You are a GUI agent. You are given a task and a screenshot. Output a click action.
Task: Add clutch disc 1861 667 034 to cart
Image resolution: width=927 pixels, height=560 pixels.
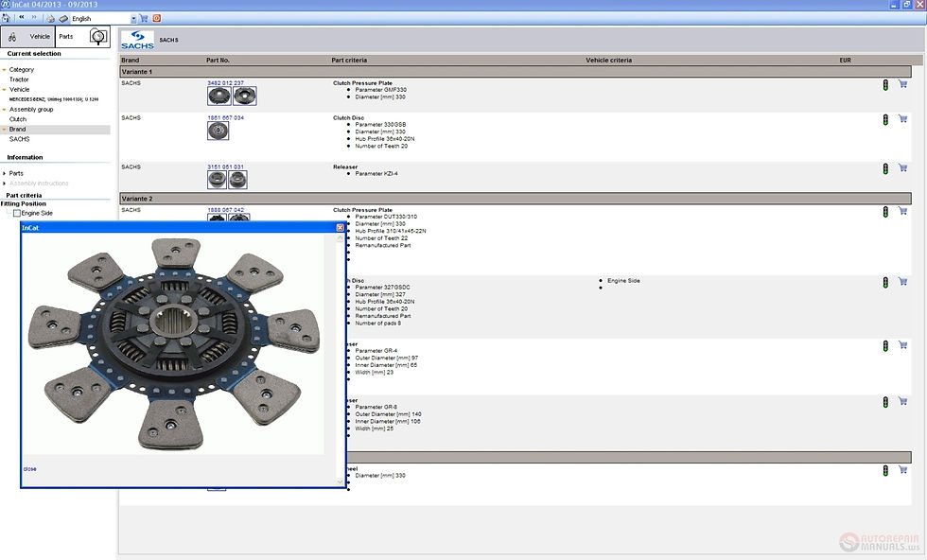tap(902, 119)
